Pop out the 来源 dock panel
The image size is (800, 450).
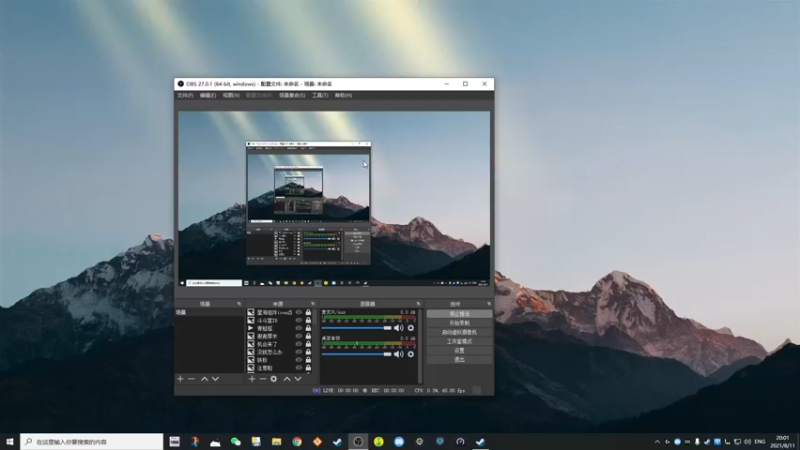pyautogui.click(x=313, y=304)
